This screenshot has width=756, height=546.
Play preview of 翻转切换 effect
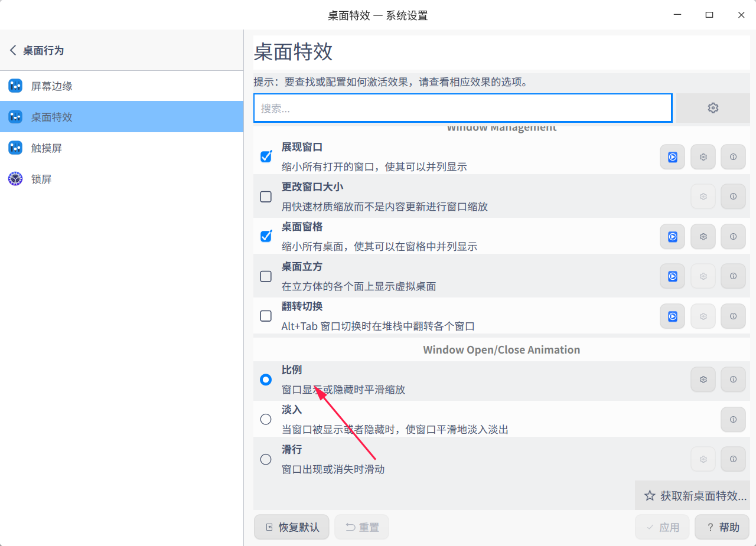(x=672, y=316)
